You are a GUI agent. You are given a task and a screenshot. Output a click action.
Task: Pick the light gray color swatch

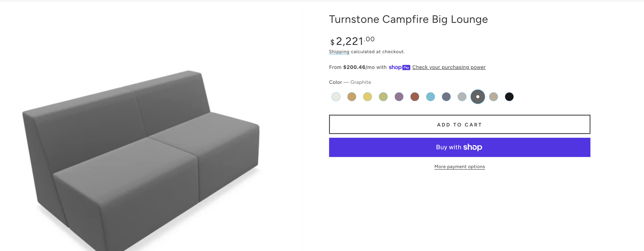[x=462, y=97]
